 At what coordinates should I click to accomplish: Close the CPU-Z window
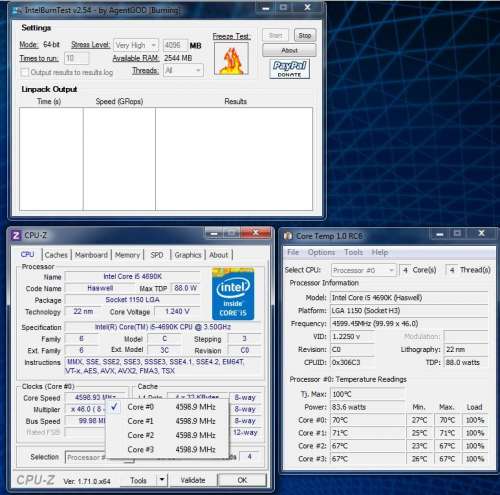tap(255, 233)
